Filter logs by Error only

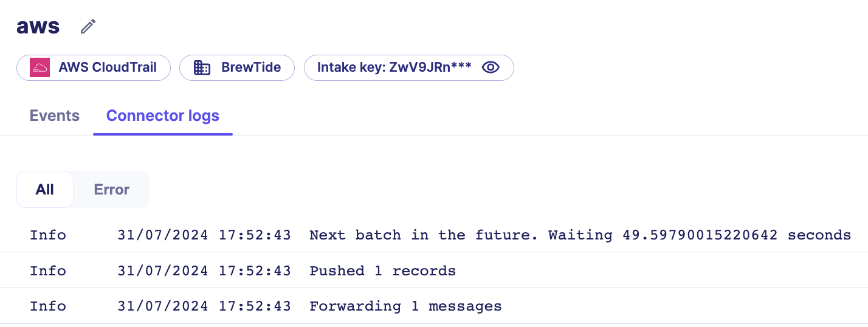[x=111, y=190]
